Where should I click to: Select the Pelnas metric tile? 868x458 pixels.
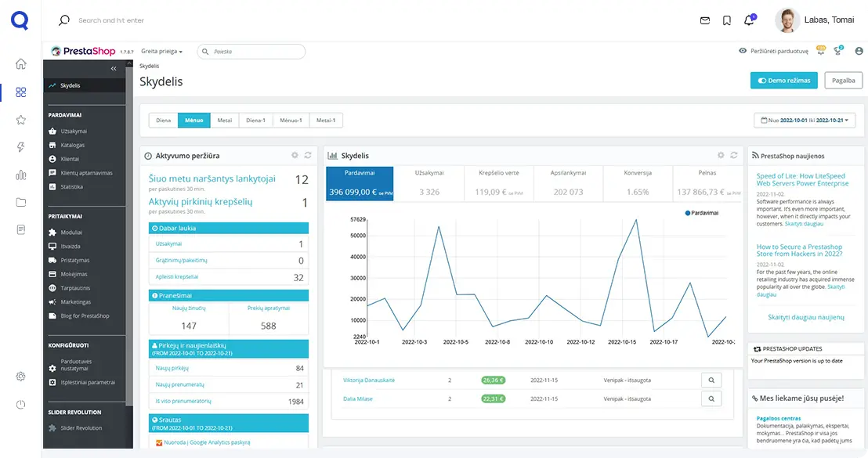tap(707, 184)
